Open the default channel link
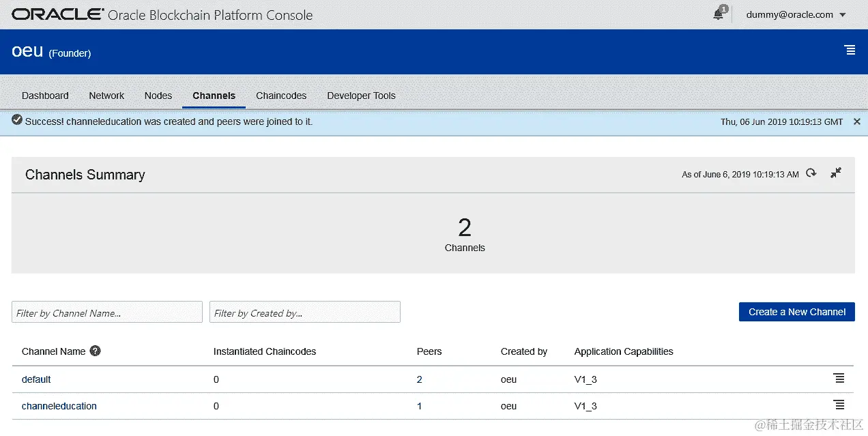Screen dimensions: 868x436 36,379
